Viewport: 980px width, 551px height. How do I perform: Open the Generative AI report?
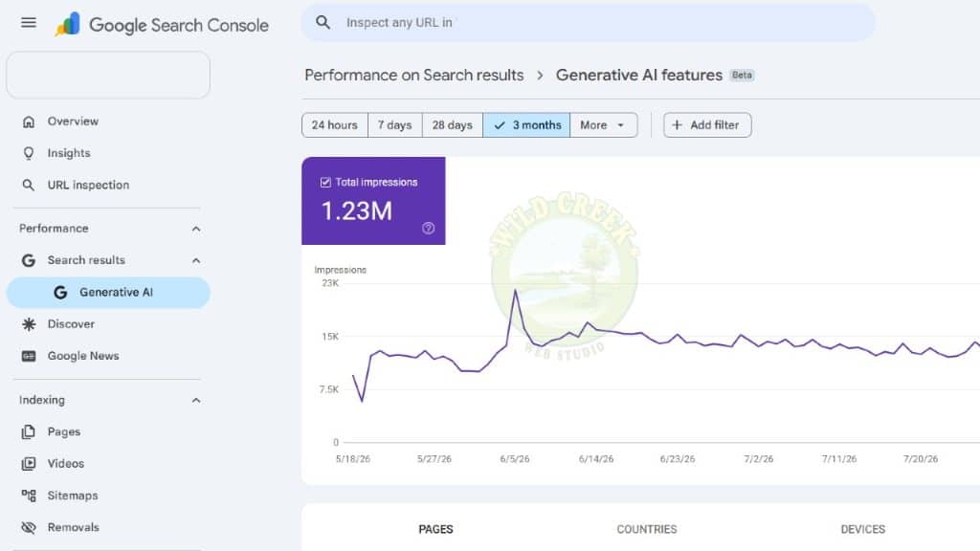108,293
